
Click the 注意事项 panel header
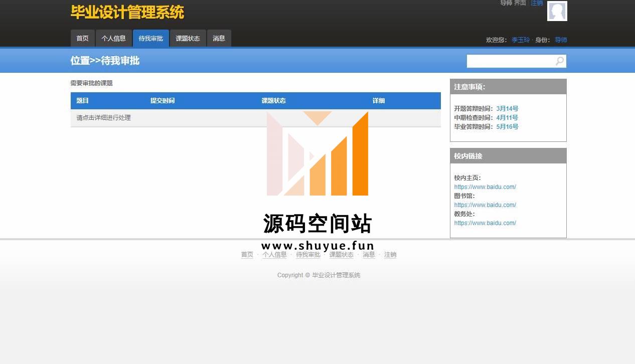click(x=508, y=87)
